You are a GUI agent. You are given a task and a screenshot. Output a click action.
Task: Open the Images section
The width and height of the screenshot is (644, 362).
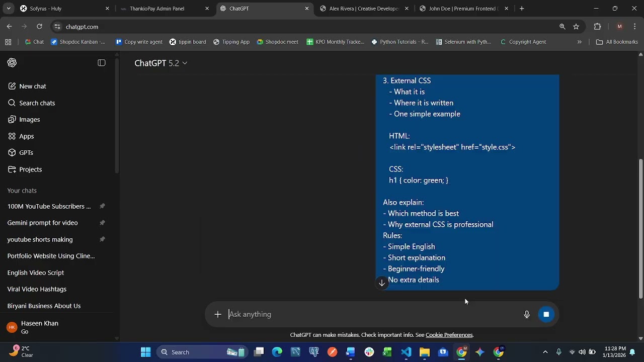point(29,120)
